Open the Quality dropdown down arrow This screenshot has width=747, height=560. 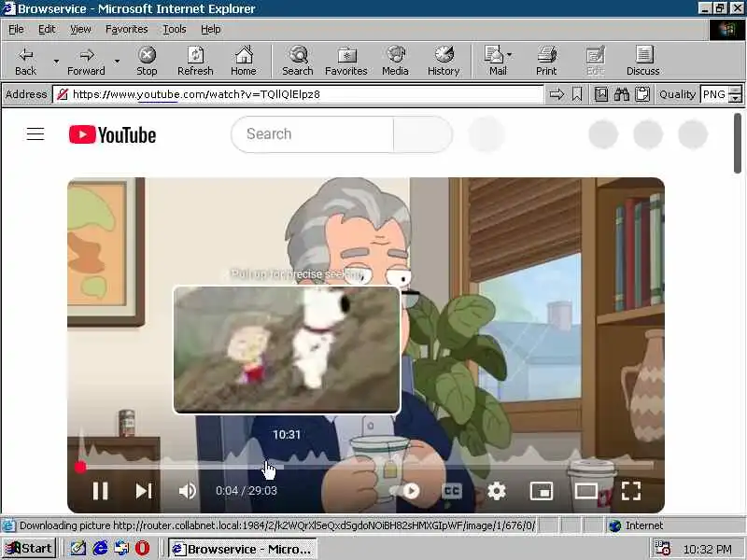[736, 99]
